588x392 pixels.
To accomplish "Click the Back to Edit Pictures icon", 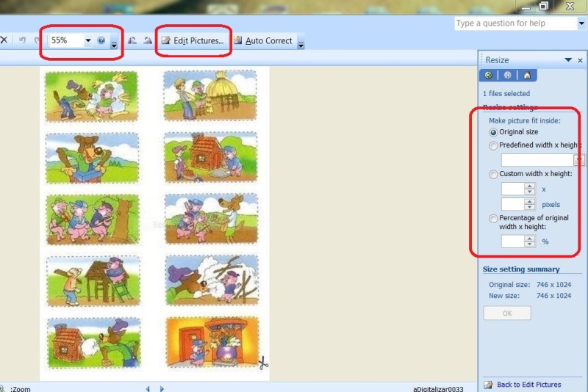I will [x=488, y=385].
